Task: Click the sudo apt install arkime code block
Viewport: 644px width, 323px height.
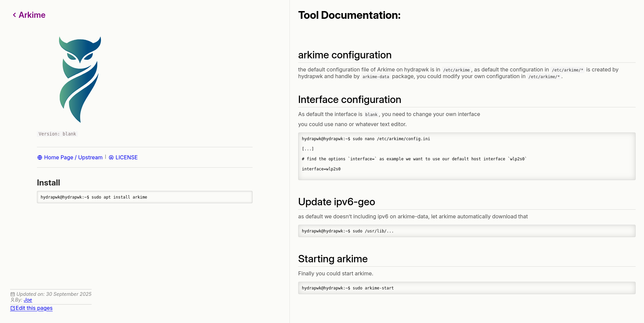Action: pyautogui.click(x=144, y=197)
